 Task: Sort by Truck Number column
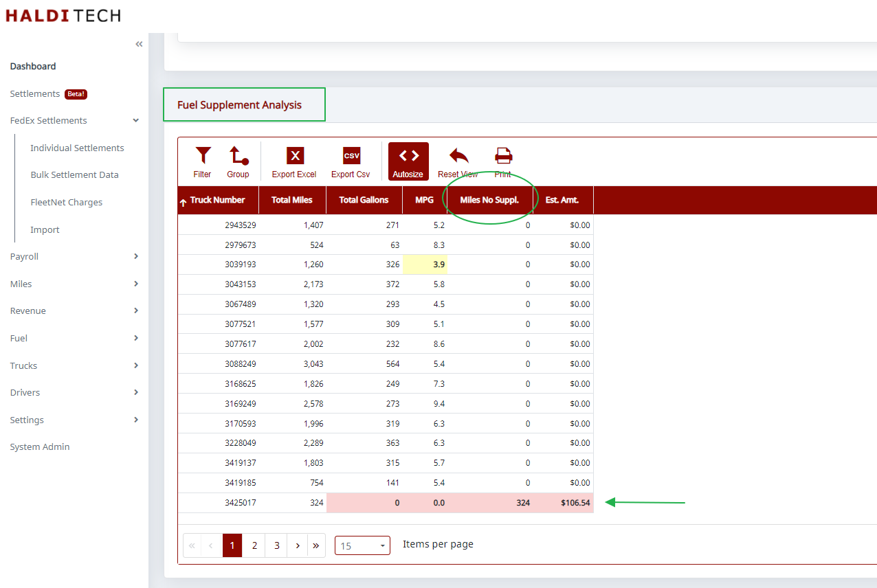pyautogui.click(x=218, y=200)
